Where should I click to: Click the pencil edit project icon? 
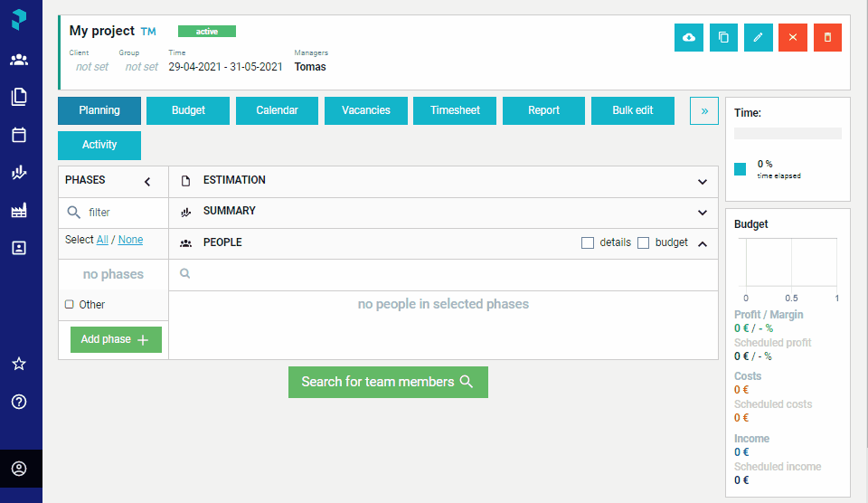pyautogui.click(x=759, y=38)
